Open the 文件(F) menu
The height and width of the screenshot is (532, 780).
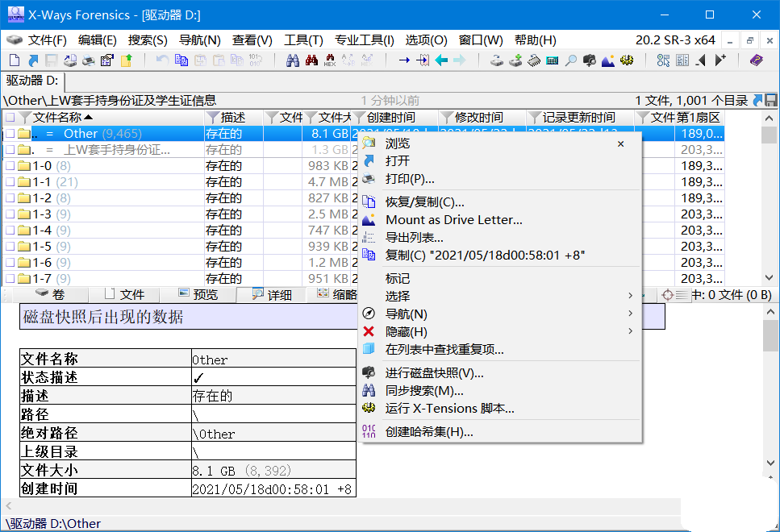[48, 40]
